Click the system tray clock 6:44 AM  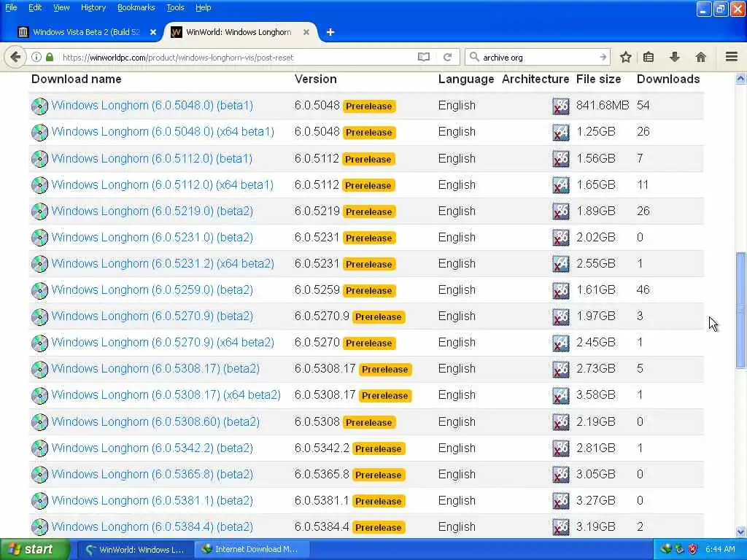click(x=720, y=550)
